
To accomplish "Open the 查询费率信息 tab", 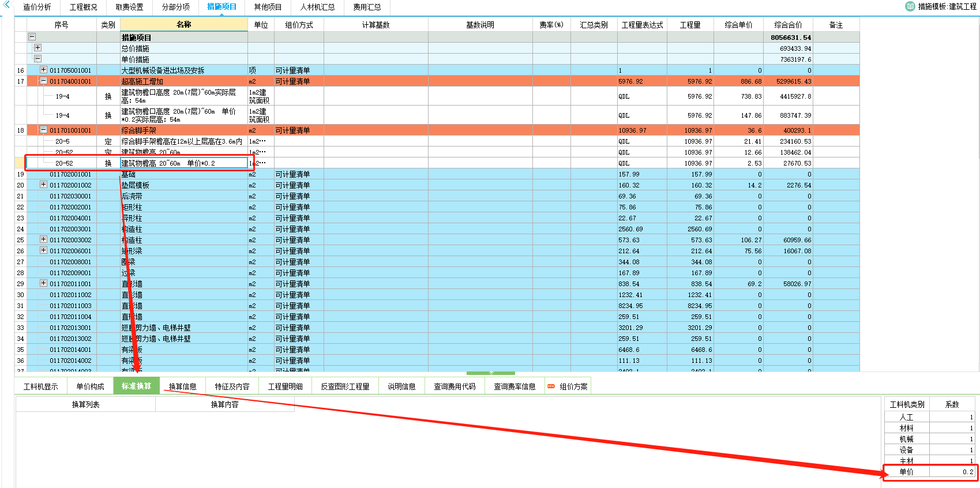I will pos(515,386).
